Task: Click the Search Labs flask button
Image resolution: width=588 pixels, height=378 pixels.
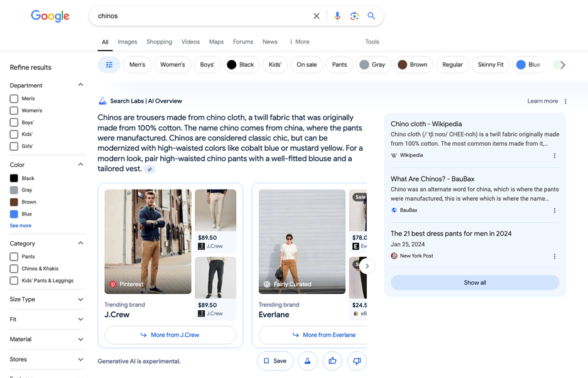Action: 307,361
